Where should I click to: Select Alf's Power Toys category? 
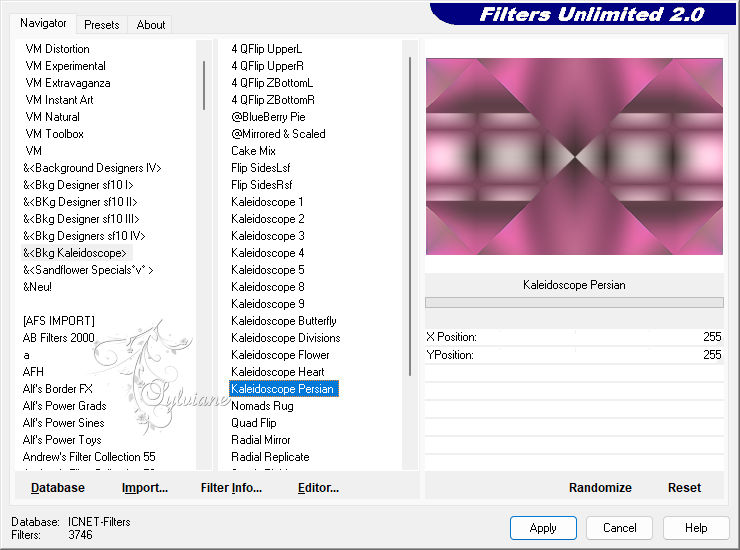pyautogui.click(x=62, y=440)
